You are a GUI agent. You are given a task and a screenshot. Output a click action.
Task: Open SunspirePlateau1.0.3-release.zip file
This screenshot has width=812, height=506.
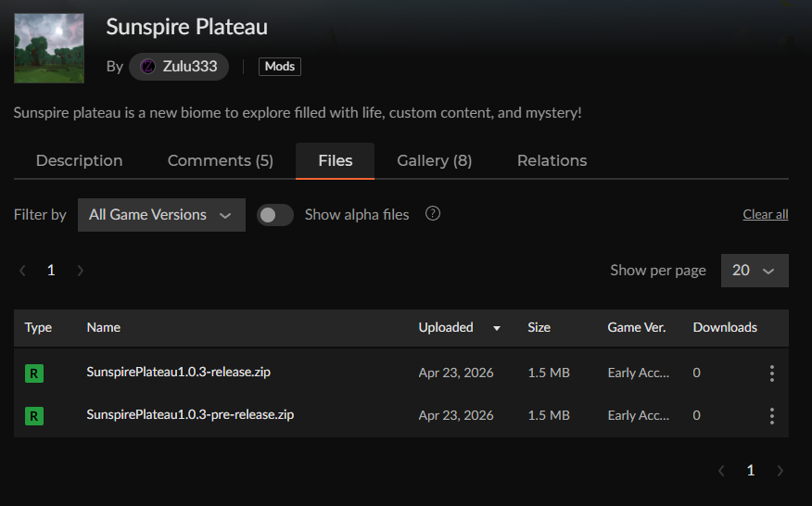click(179, 372)
